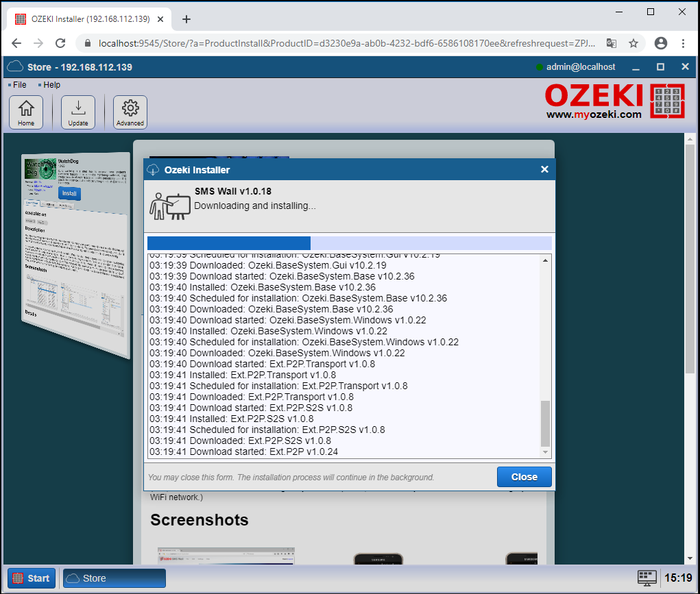This screenshot has height=594, width=700.
Task: Open Advanced settings gear button
Action: click(x=130, y=112)
